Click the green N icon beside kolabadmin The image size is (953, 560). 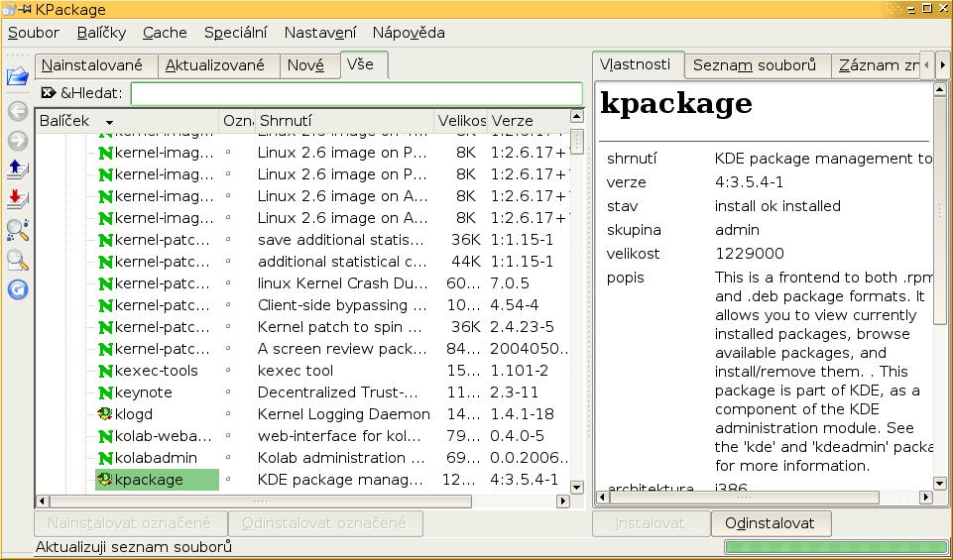[x=105, y=458]
